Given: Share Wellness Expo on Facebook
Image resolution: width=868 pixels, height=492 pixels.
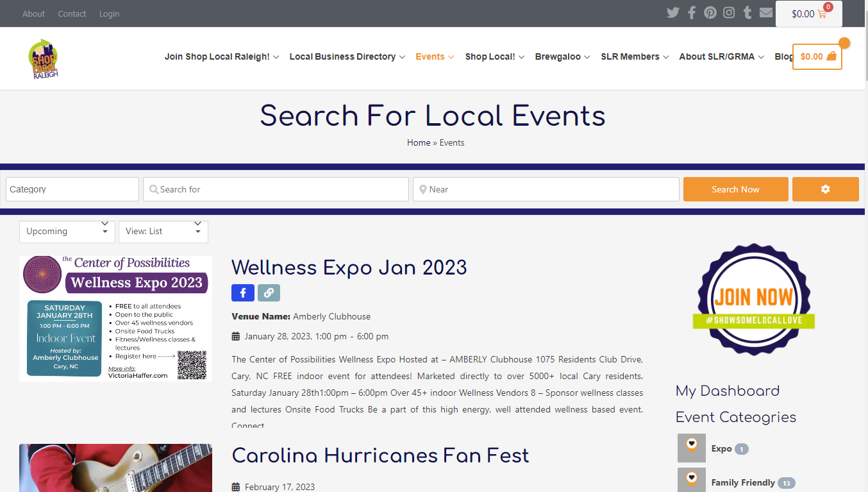Looking at the screenshot, I should [x=243, y=293].
